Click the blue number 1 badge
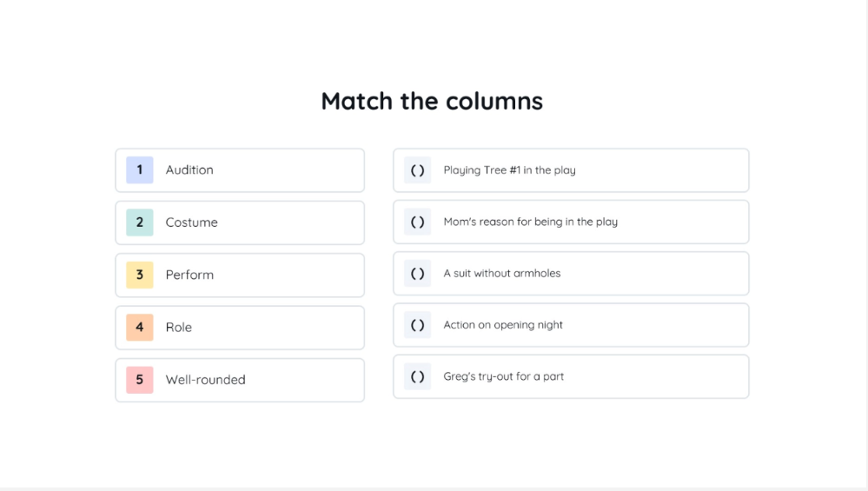This screenshot has width=868, height=491. [139, 170]
